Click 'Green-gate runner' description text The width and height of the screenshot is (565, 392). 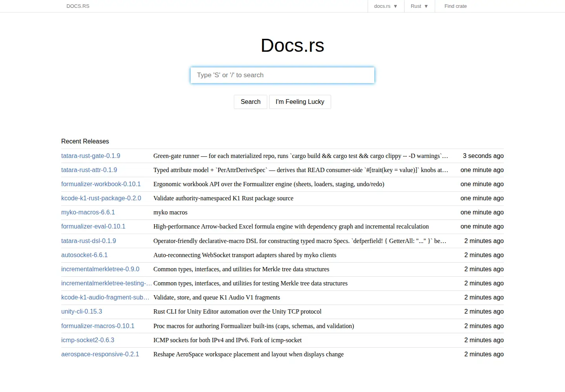(x=301, y=156)
